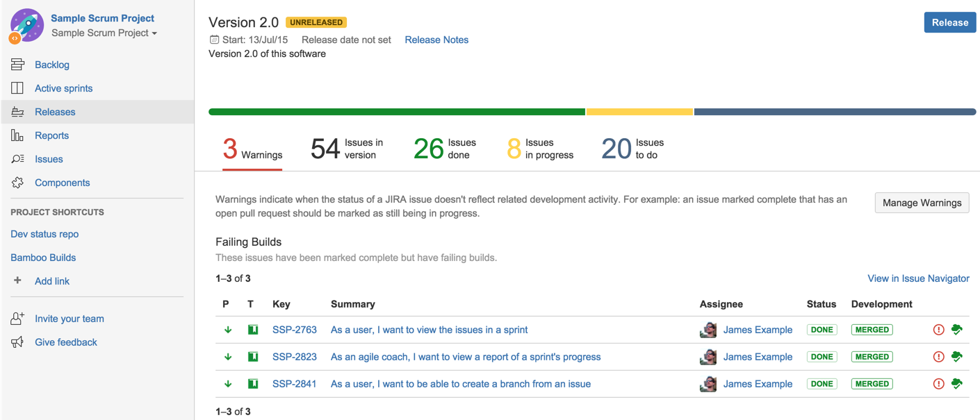Open the Release Notes link
The height and width of the screenshot is (420, 980).
click(x=436, y=40)
